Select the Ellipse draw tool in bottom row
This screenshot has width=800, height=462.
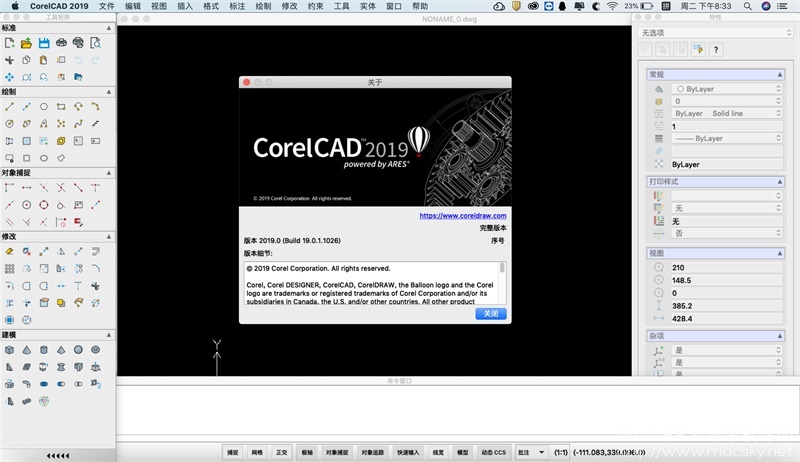pyautogui.click(x=44, y=158)
